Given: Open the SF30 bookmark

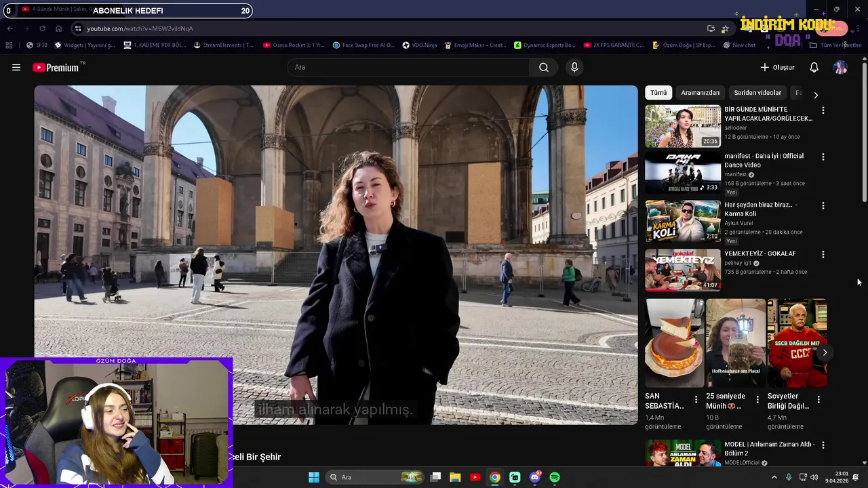Looking at the screenshot, I should [x=37, y=45].
